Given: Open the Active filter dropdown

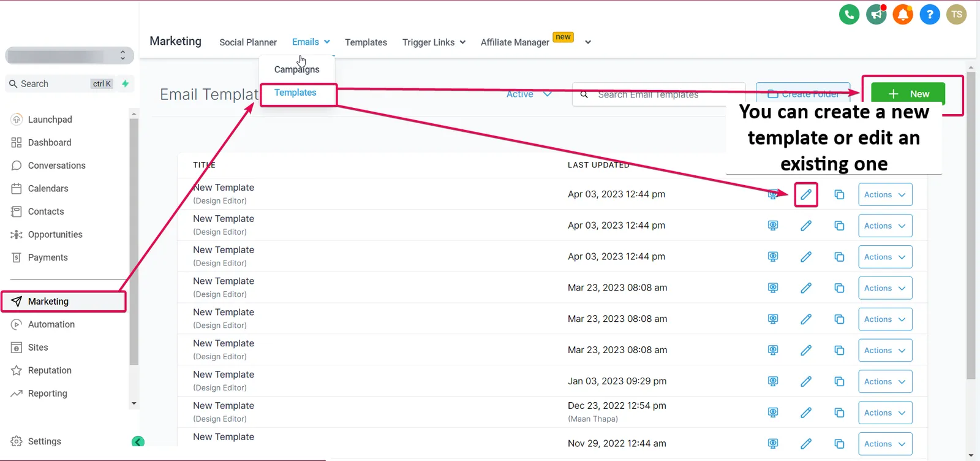Looking at the screenshot, I should pos(529,94).
